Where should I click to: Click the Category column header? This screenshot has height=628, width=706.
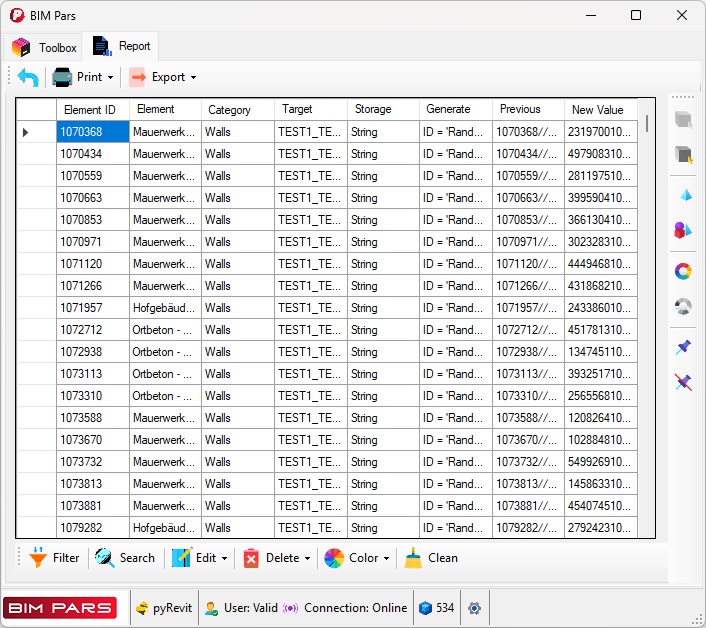tap(238, 109)
